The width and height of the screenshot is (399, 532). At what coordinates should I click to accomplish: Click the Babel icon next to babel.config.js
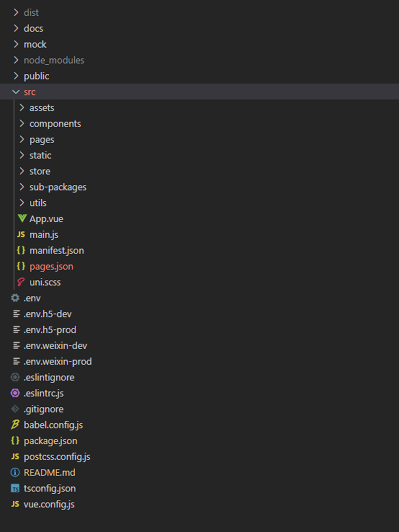tap(15, 425)
